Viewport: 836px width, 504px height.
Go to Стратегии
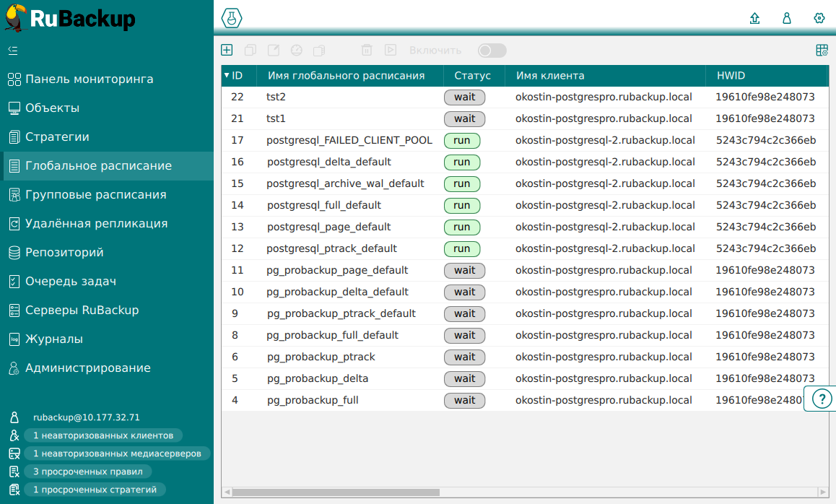[x=107, y=137]
